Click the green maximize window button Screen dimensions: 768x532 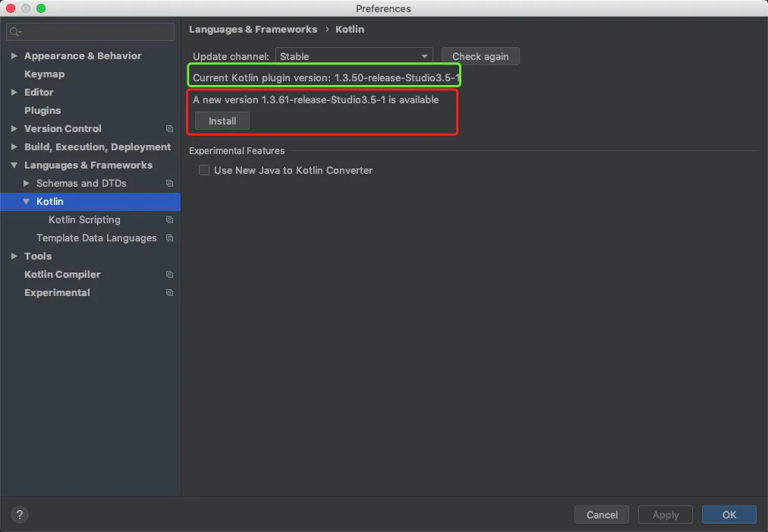click(x=41, y=8)
